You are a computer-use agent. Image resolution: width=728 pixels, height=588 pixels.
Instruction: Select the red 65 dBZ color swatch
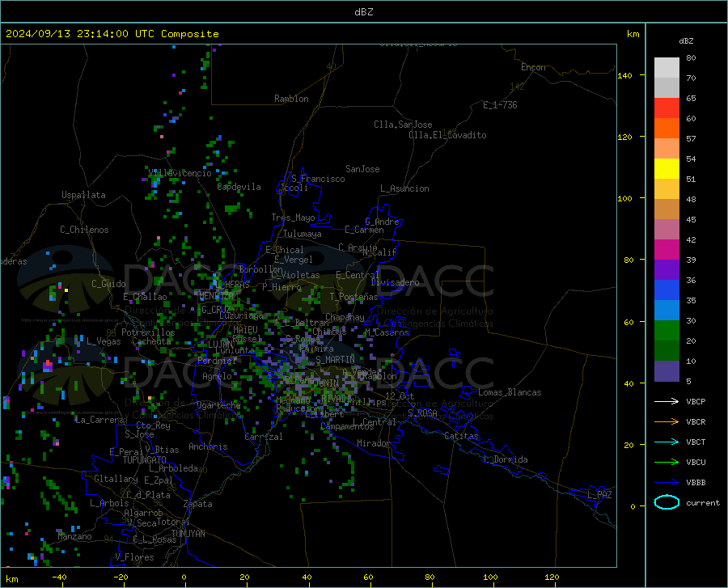pyautogui.click(x=667, y=108)
